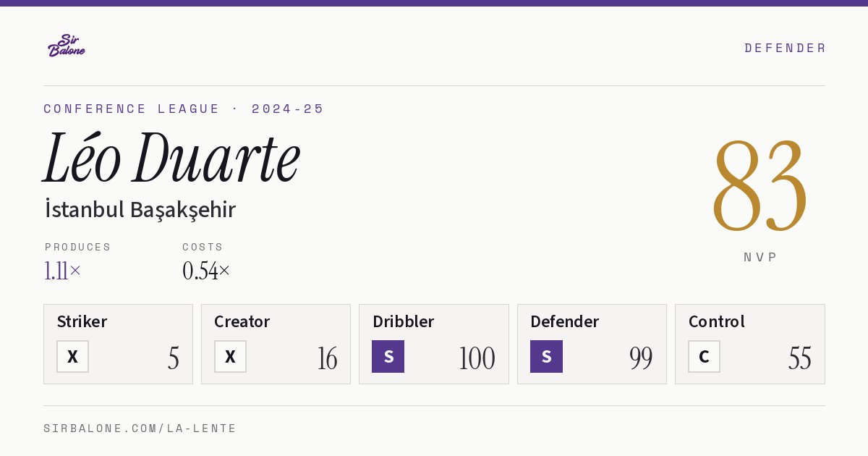Select the Creator score of 16
The image size is (868, 456).
point(327,358)
